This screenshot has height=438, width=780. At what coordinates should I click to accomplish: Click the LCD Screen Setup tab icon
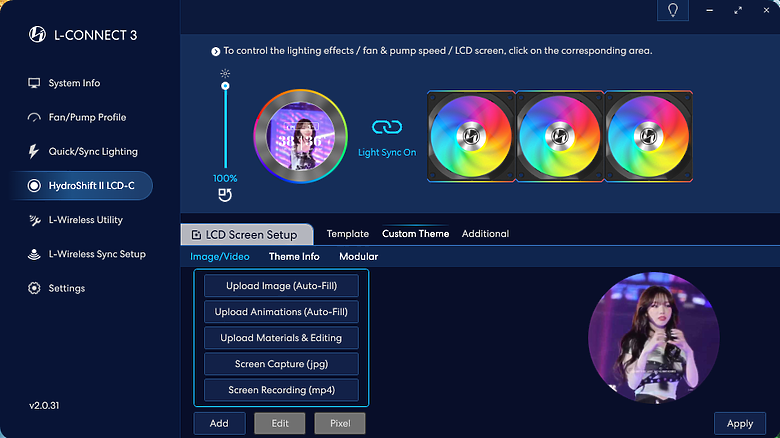(196, 234)
